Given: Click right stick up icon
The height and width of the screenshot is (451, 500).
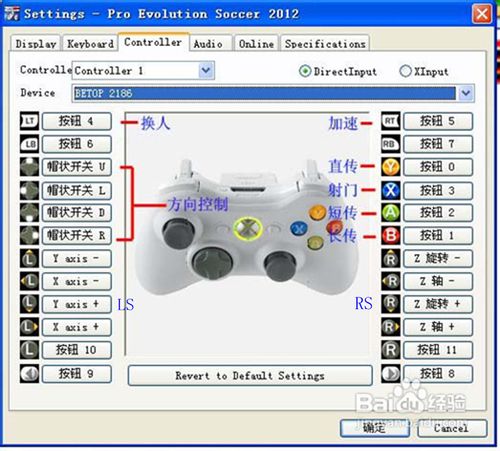Looking at the screenshot, I should pos(391,258).
